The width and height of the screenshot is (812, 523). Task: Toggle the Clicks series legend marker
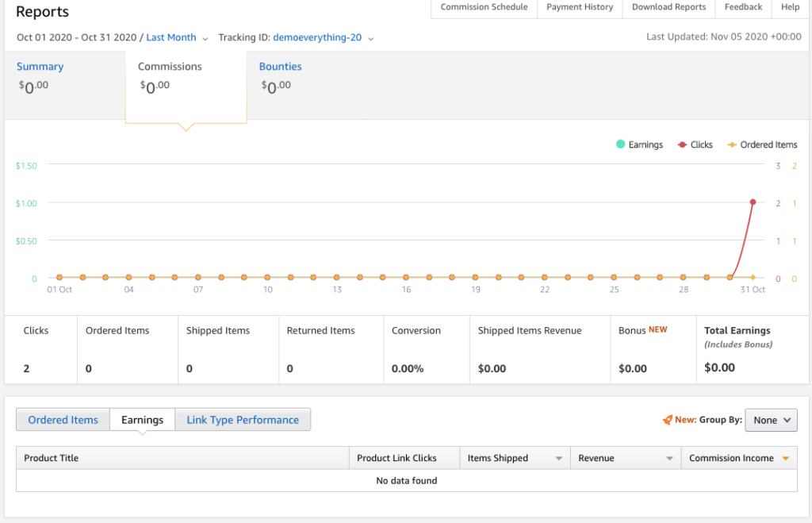(682, 144)
